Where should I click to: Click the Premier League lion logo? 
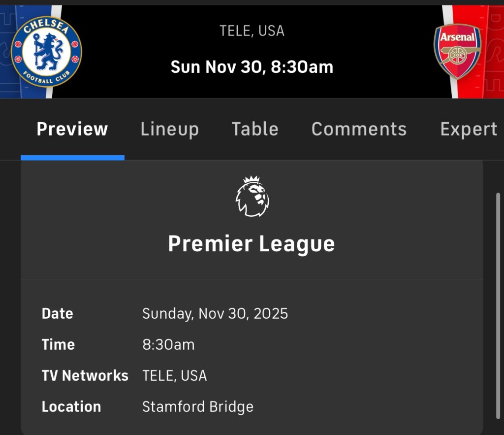[x=252, y=197]
